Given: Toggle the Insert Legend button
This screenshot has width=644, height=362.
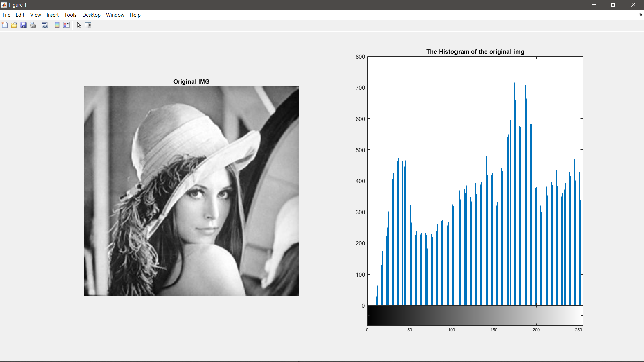Looking at the screenshot, I should 66,25.
